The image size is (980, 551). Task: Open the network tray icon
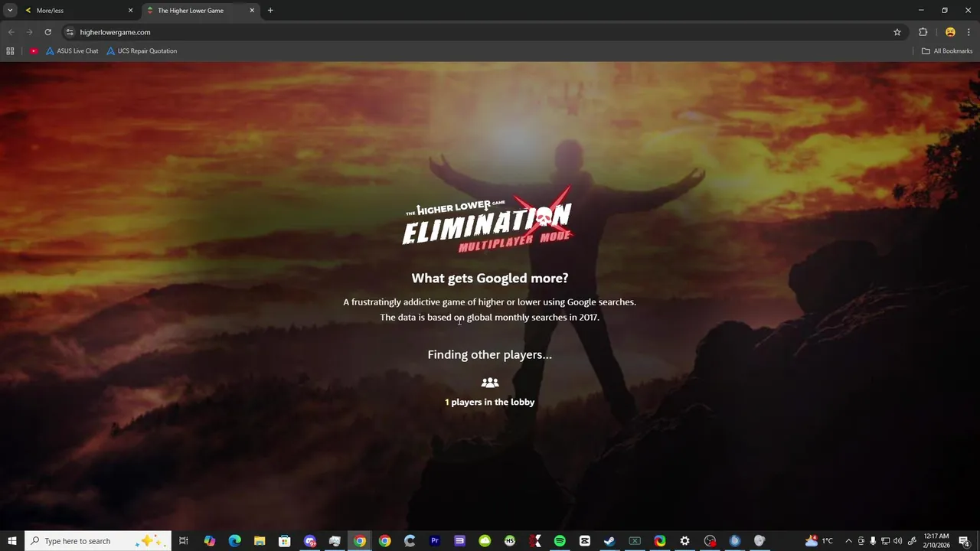click(885, 541)
